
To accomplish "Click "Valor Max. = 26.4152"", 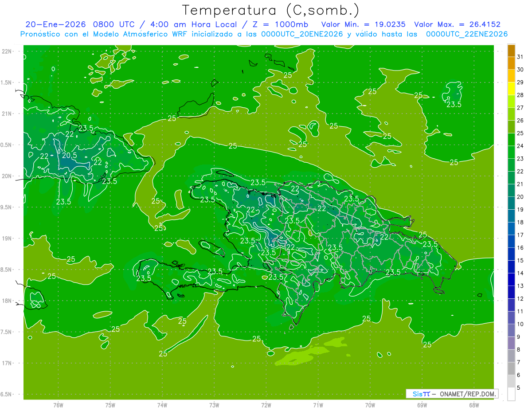I will coord(457,24).
